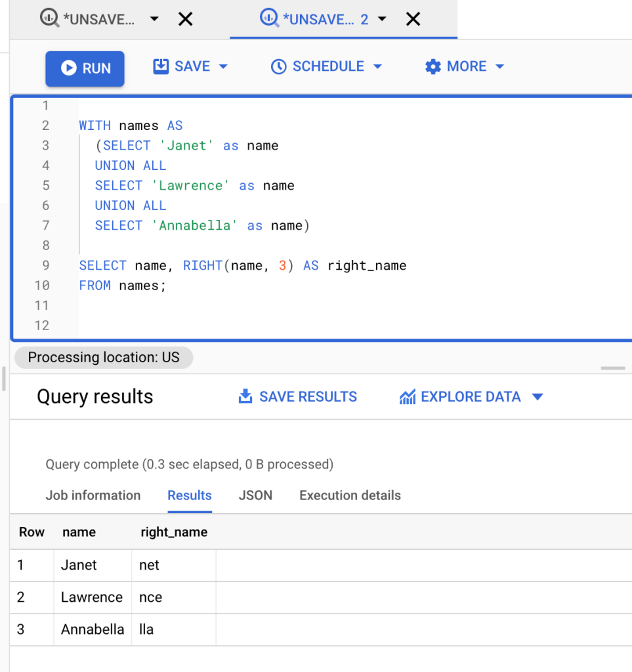The width and height of the screenshot is (632, 672).
Task: Switch to the JSON tab
Action: pyautogui.click(x=255, y=495)
